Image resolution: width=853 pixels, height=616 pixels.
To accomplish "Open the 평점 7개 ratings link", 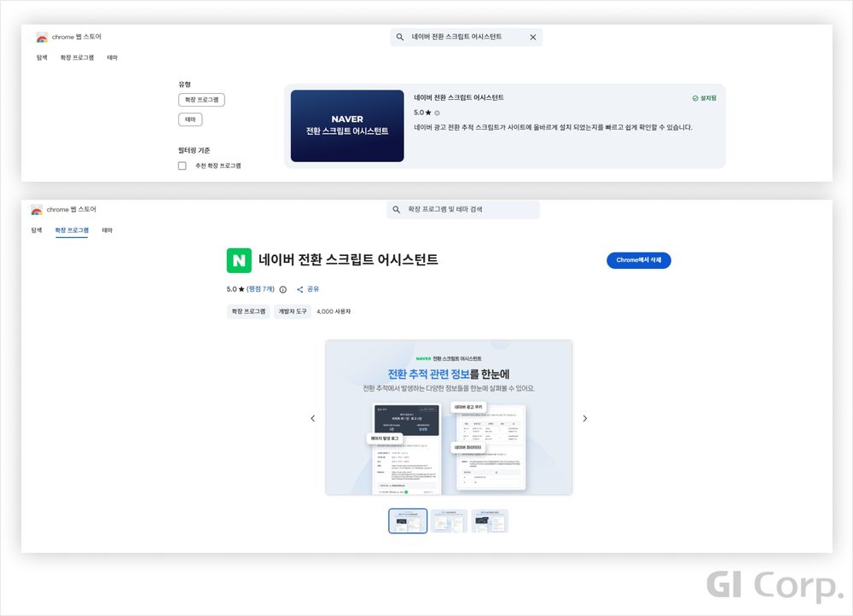I will tap(260, 289).
